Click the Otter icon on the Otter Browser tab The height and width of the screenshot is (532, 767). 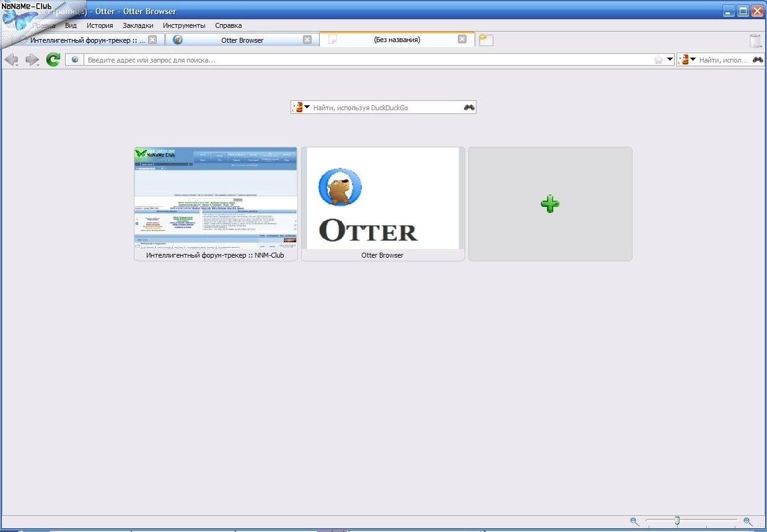178,40
